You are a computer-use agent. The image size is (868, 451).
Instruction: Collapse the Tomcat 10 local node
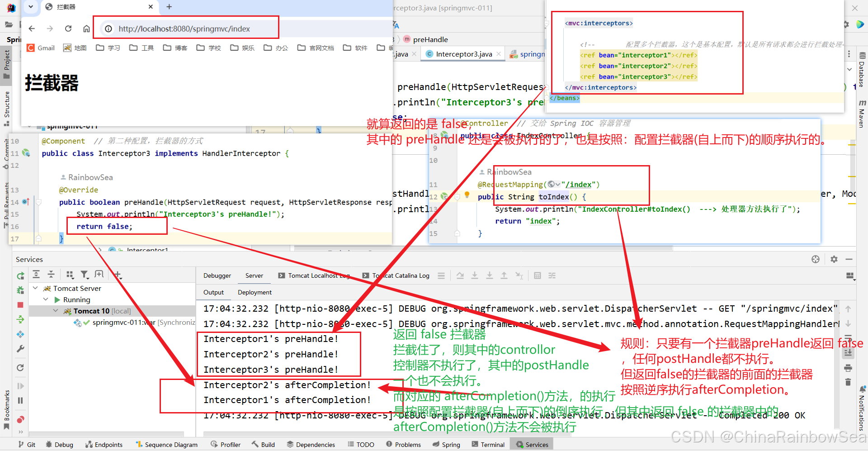[x=55, y=310]
